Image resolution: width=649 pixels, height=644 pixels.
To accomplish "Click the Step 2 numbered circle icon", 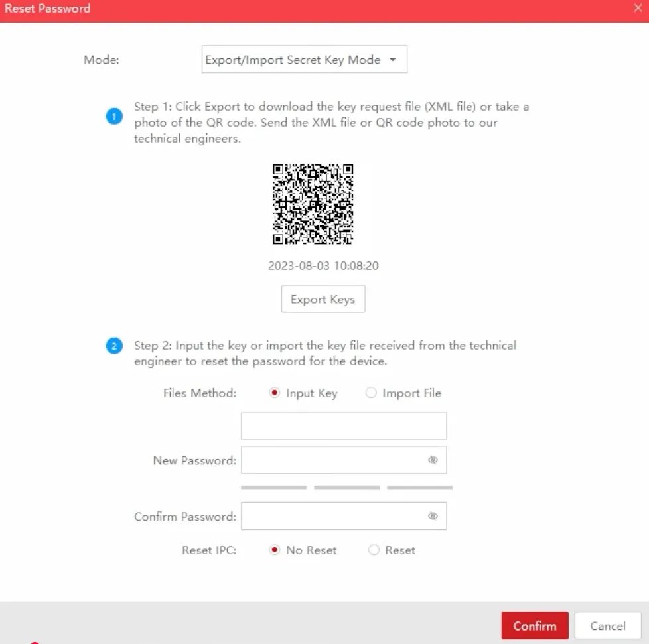I will tap(113, 346).
